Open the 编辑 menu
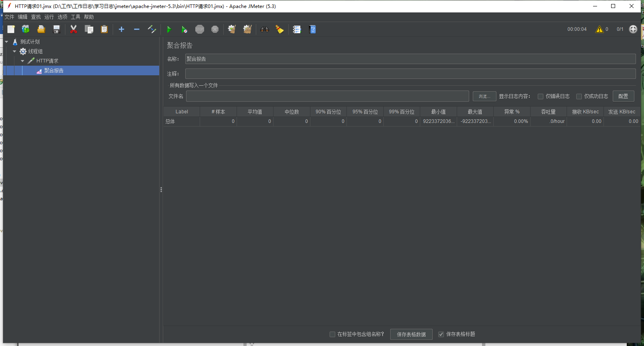The image size is (644, 346). [x=22, y=17]
